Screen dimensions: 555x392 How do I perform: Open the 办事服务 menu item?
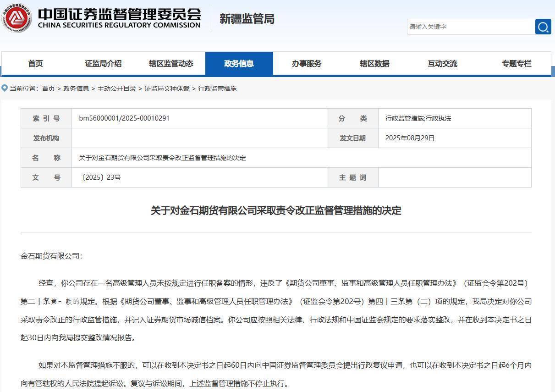point(307,64)
